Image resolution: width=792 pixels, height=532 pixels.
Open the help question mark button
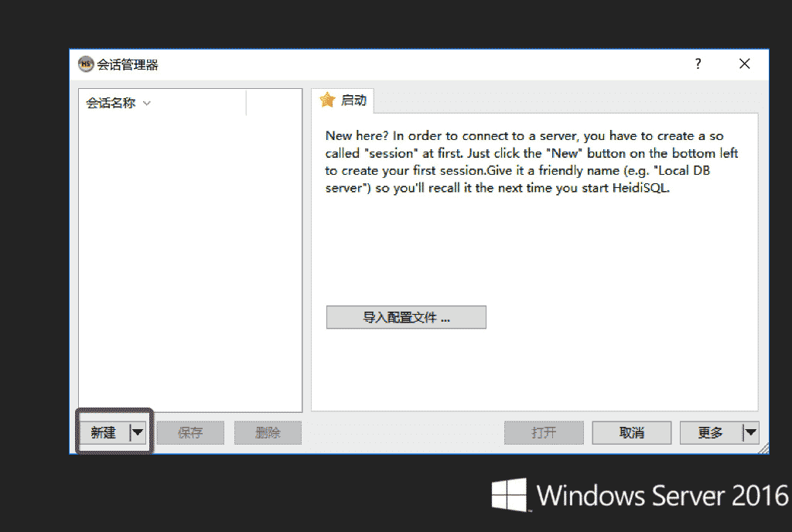coord(698,63)
